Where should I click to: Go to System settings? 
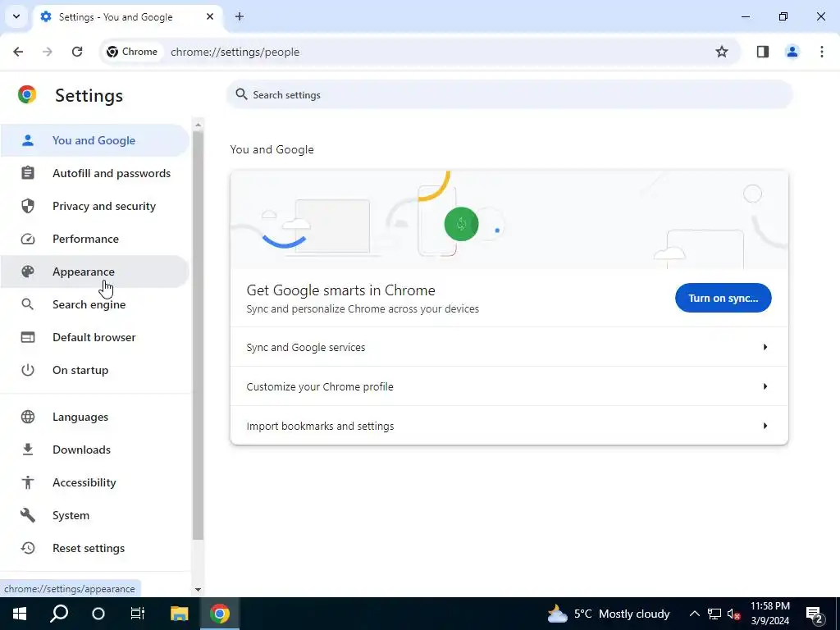coord(94,515)
